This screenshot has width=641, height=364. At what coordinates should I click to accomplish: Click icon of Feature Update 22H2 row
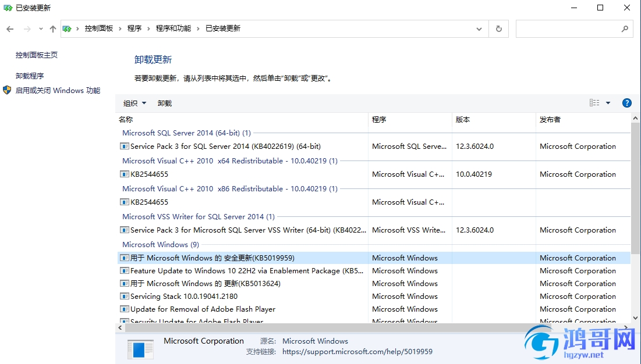tap(124, 270)
